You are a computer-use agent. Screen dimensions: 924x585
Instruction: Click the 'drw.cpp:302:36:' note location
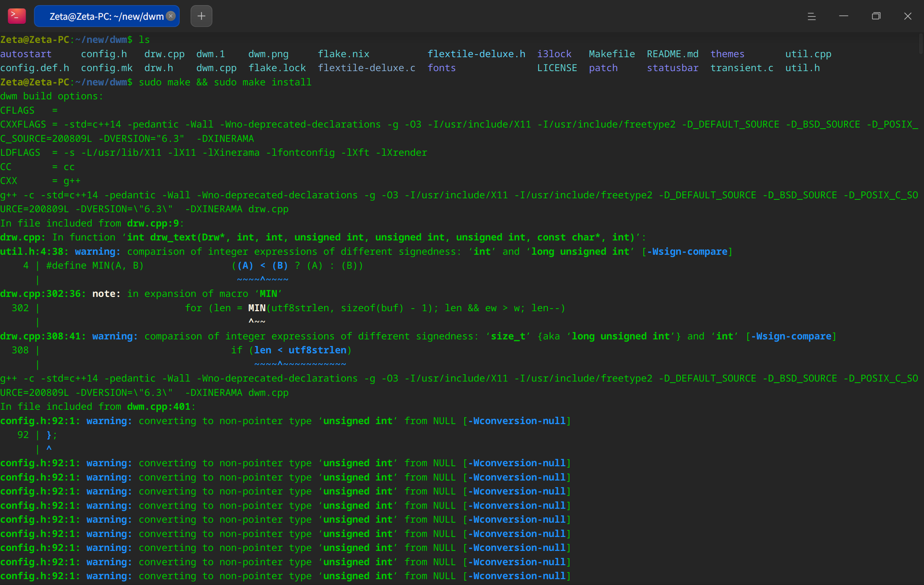click(x=43, y=294)
